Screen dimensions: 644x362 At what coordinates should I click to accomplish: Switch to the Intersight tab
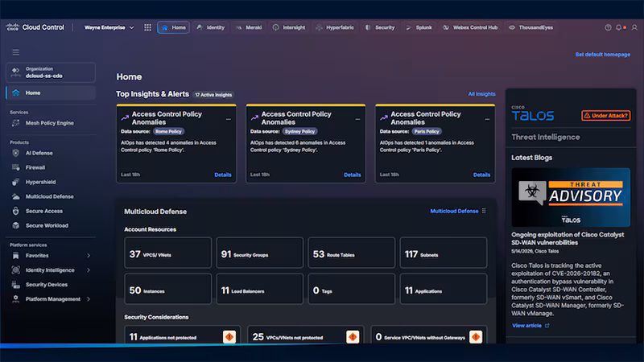point(289,27)
